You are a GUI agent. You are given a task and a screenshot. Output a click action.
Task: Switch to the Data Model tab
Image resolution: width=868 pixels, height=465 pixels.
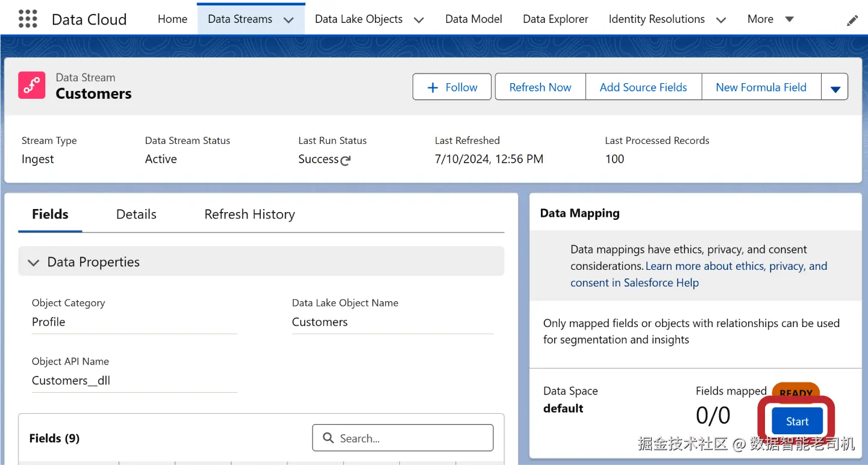point(473,19)
